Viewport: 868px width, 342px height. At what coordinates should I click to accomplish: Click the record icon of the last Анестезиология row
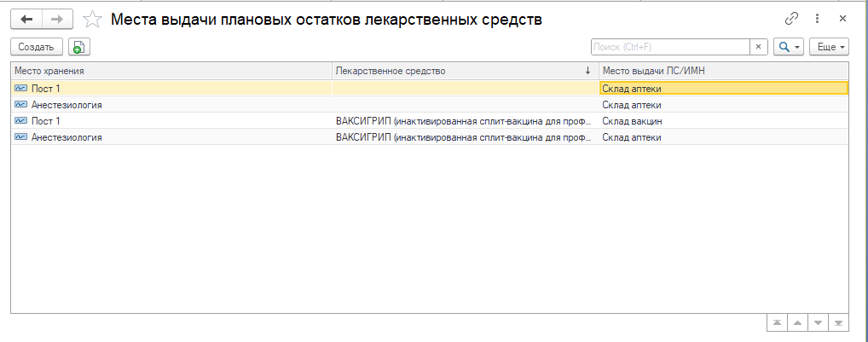pos(21,136)
